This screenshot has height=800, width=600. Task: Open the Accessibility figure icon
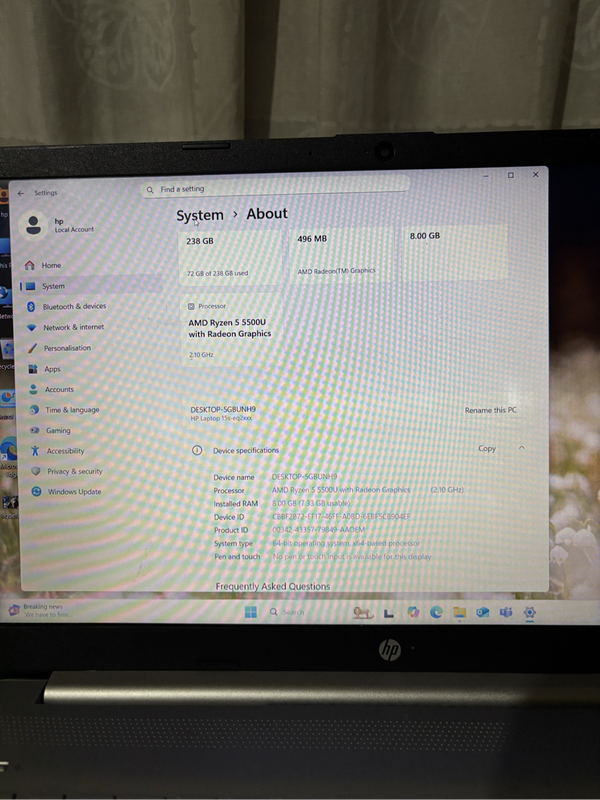pyautogui.click(x=35, y=451)
